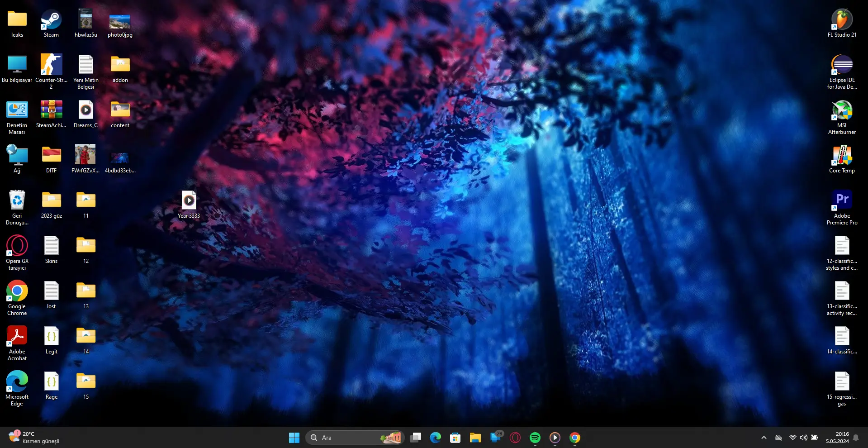Launch the Counter-Strike 2 shortcut
Screen dimensions: 868x448
click(51, 71)
